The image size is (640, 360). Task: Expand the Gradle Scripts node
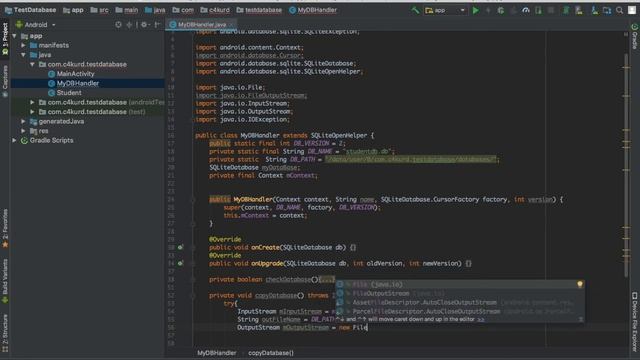point(15,140)
